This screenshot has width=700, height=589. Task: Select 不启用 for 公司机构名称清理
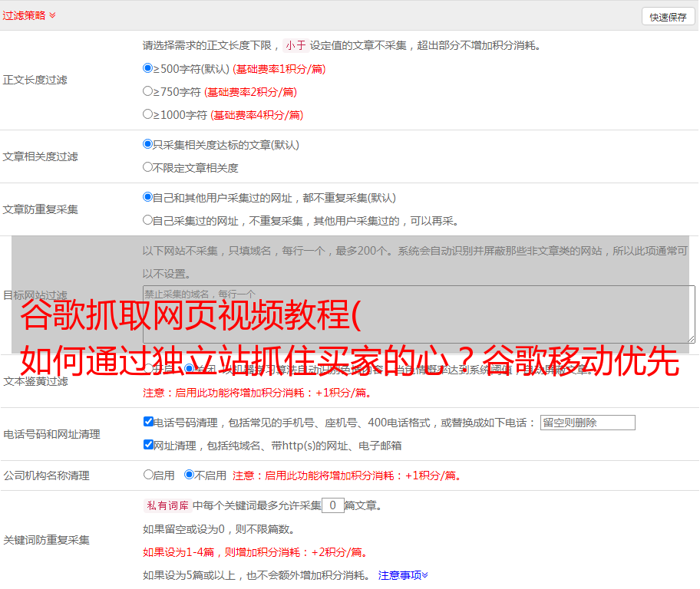click(189, 474)
